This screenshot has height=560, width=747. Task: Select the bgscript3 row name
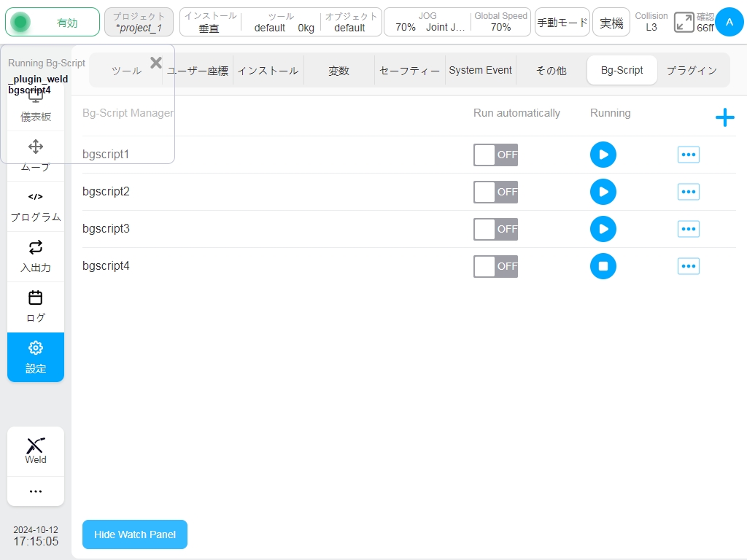coord(106,228)
